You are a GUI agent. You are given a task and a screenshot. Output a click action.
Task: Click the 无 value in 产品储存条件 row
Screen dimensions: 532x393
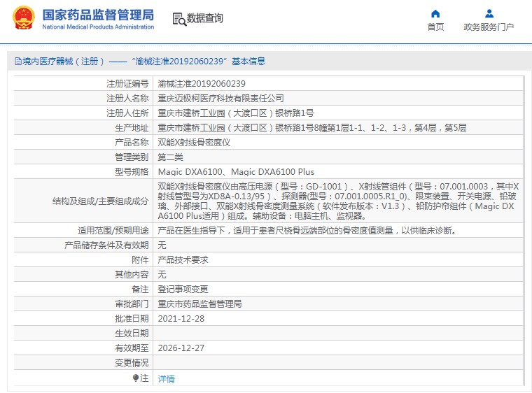pyautogui.click(x=162, y=245)
